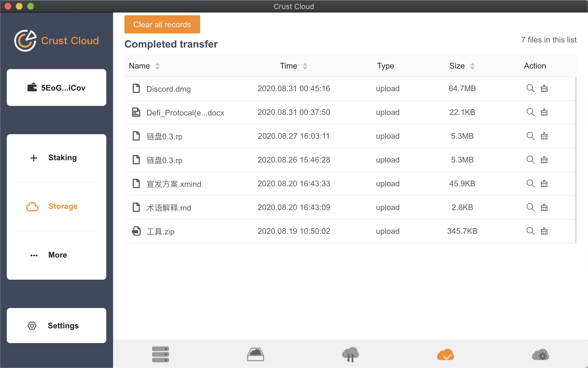Image resolution: width=588 pixels, height=368 pixels.
Task: Delete record of Defi_Protocal docx upload
Action: click(544, 112)
